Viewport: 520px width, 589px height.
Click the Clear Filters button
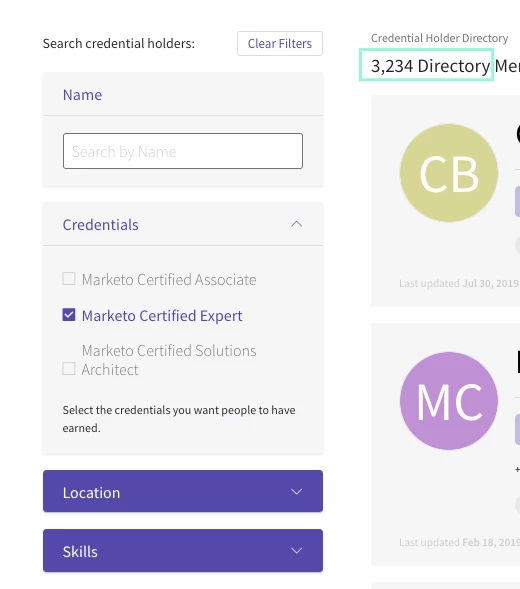point(280,44)
